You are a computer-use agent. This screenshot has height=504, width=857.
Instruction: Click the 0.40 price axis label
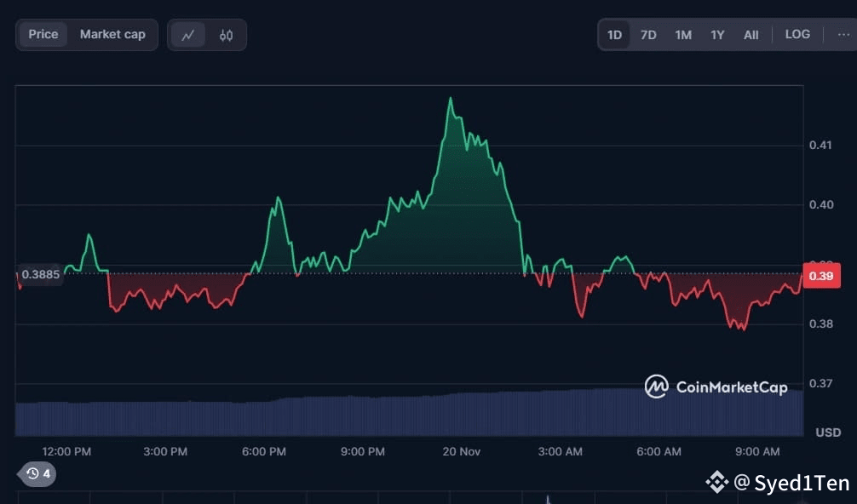coord(821,205)
